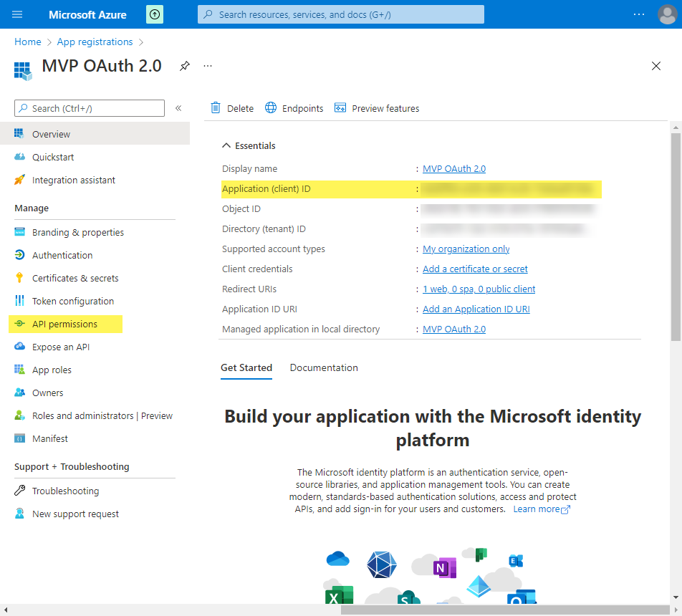Click the Authentication arrow icon
Screen dimensions: 682x616
click(19, 254)
